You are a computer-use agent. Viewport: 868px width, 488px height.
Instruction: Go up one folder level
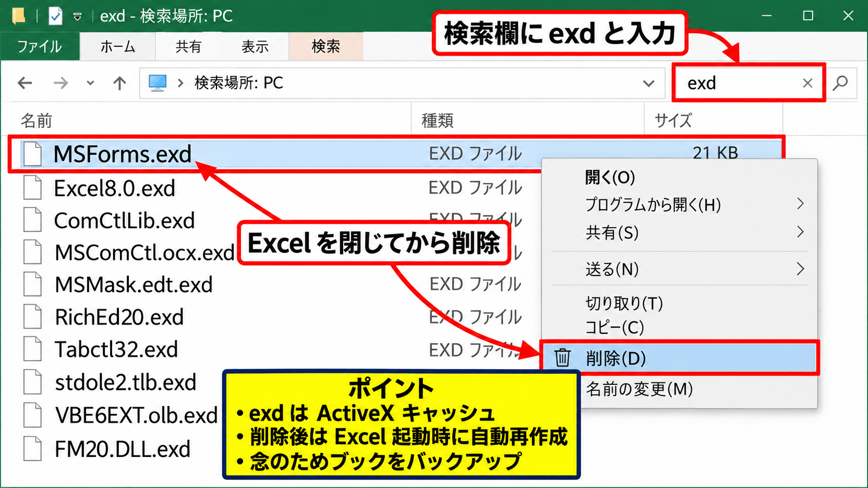tap(119, 83)
